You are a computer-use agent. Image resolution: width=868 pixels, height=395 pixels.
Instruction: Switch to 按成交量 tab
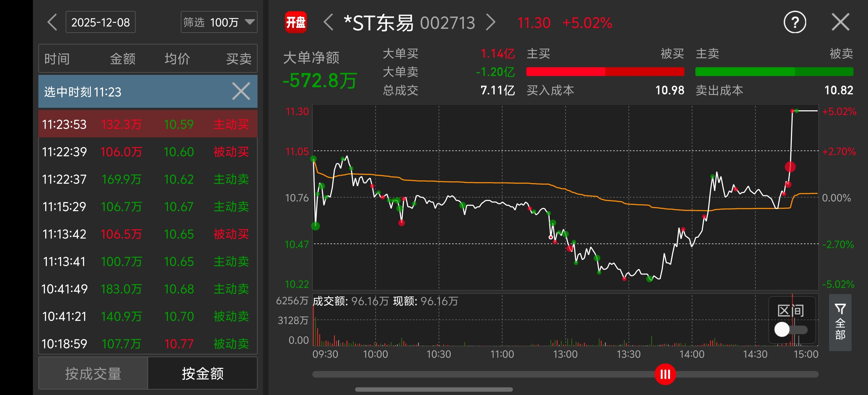pos(93,373)
